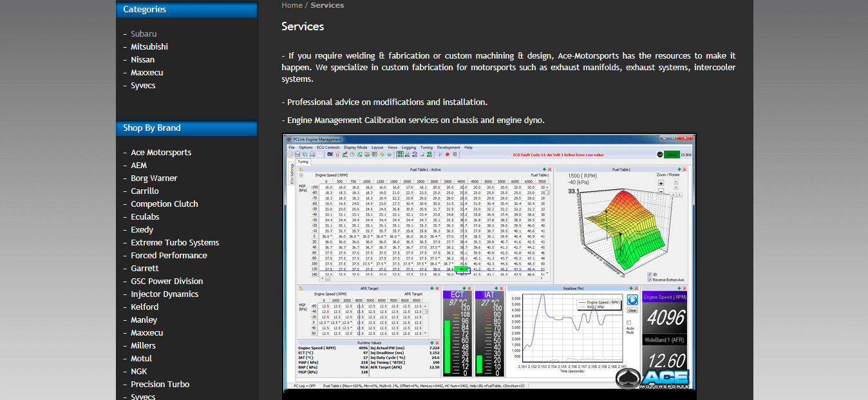Select the Garrett brand
This screenshot has width=868, height=400.
[x=144, y=268]
